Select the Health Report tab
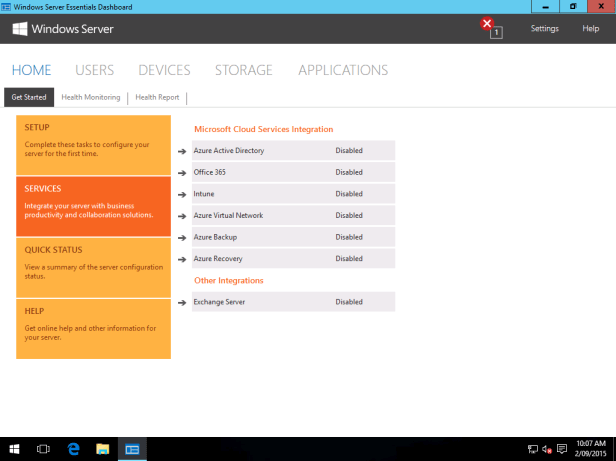The height and width of the screenshot is (461, 616). point(157,97)
